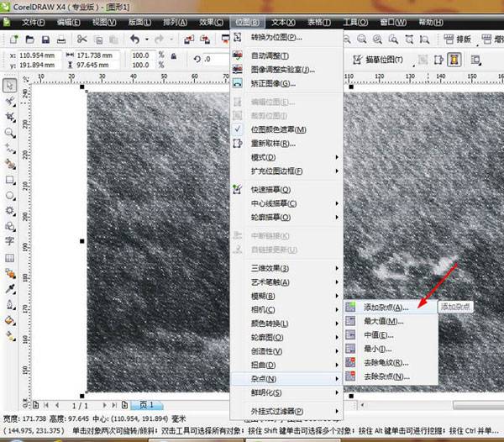Click the Save icon in standard toolbar
Screen dimensions: 504x442
tap(45, 39)
